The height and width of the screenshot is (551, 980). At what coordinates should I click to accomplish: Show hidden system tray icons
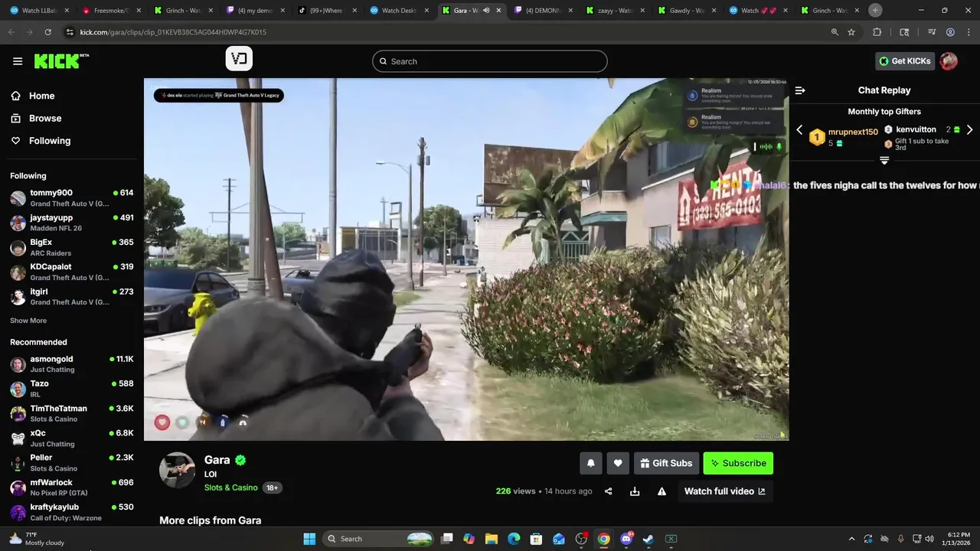click(x=851, y=539)
